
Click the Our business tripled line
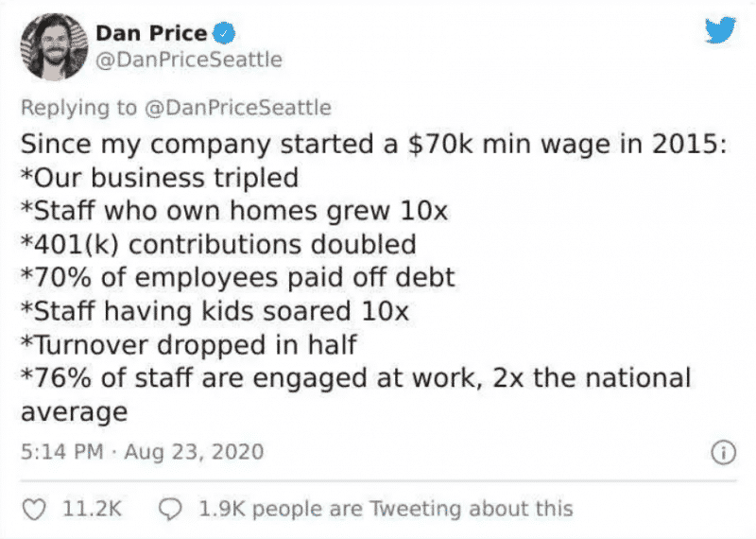coord(160,178)
